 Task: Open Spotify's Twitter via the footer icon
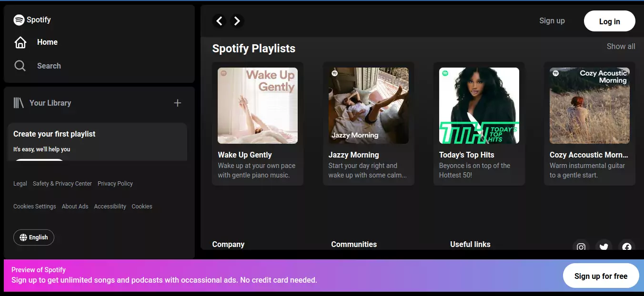(604, 247)
